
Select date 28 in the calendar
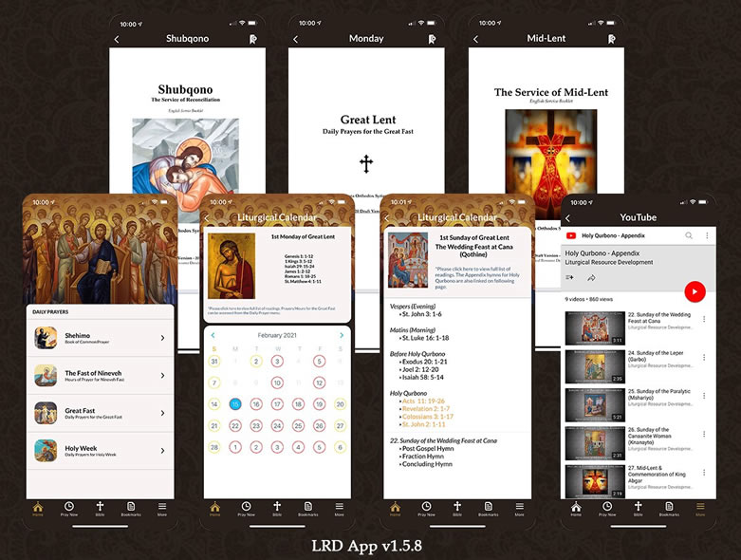coord(214,447)
